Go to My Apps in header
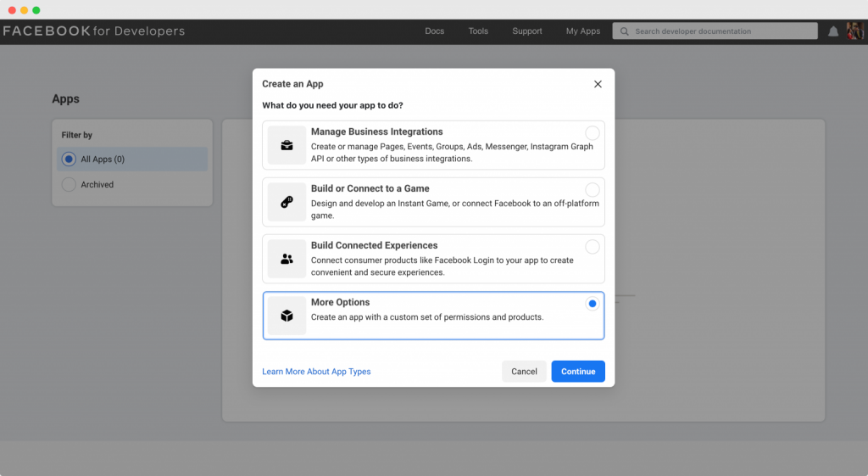This screenshot has height=476, width=868. pos(583,31)
